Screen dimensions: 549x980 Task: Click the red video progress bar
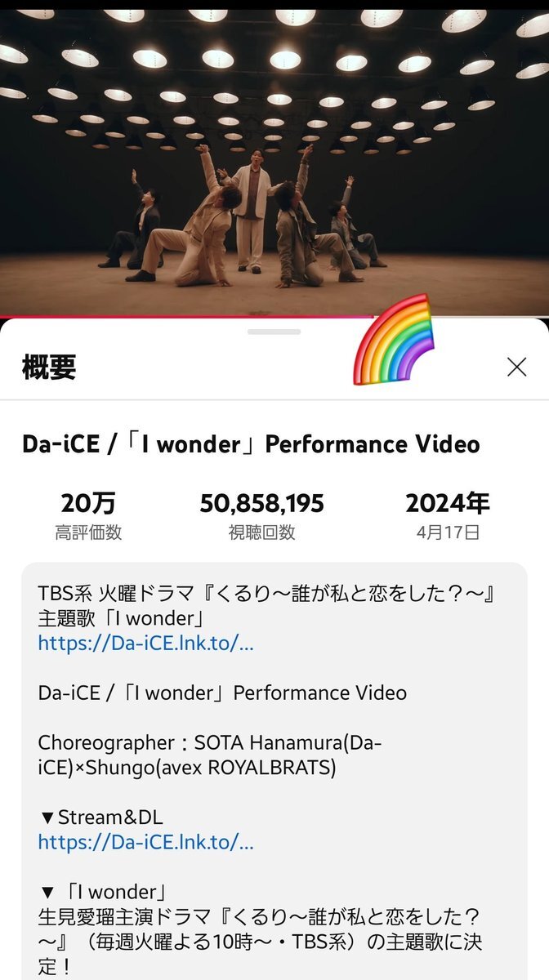[x=274, y=316]
